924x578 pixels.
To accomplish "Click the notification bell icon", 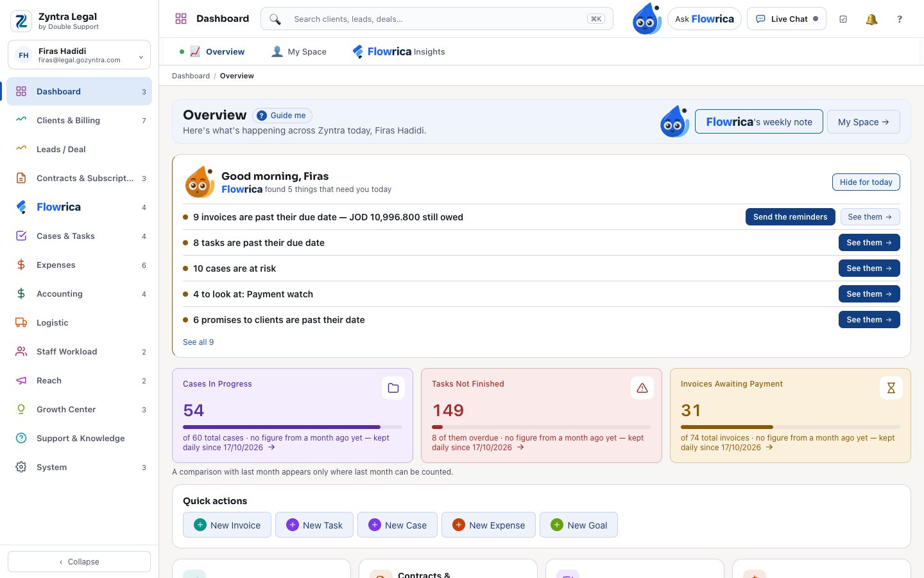I will [x=871, y=19].
